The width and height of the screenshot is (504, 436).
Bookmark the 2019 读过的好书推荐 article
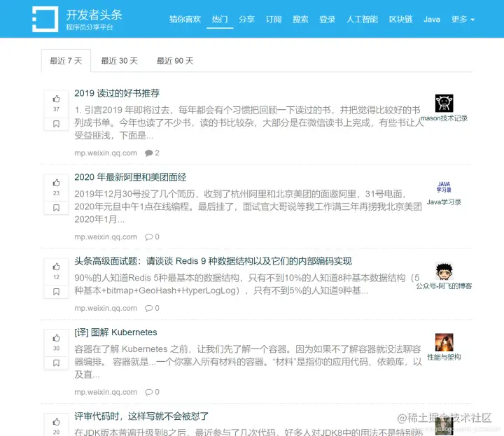click(x=56, y=124)
